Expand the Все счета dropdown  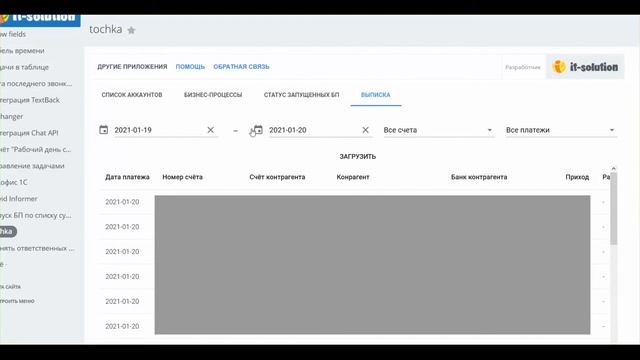438,130
